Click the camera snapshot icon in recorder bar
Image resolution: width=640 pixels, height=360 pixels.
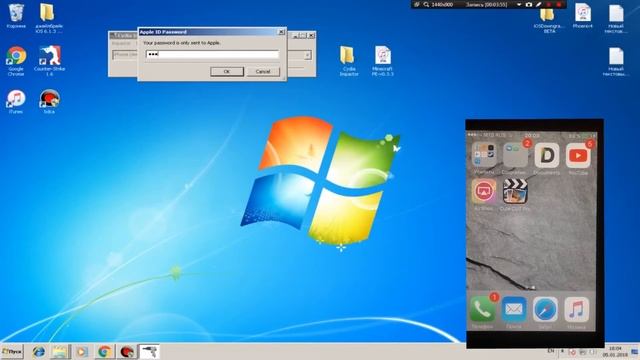pyautogui.click(x=529, y=4)
